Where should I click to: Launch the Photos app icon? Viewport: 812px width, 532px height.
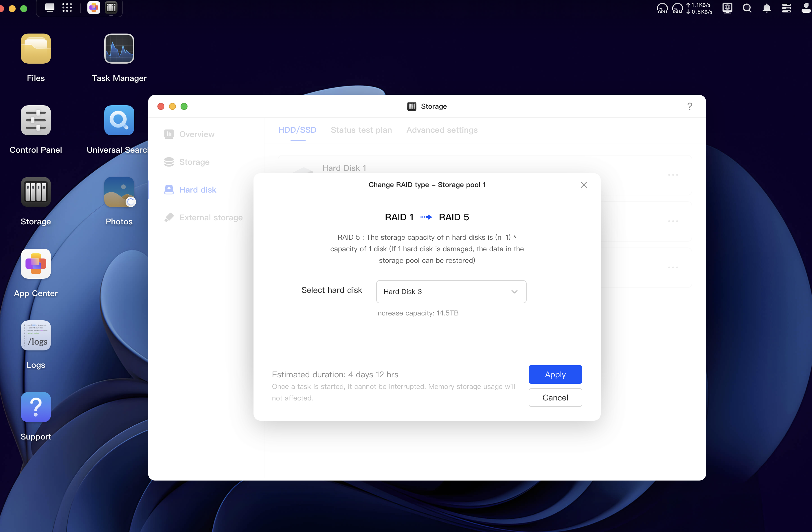[119, 192]
